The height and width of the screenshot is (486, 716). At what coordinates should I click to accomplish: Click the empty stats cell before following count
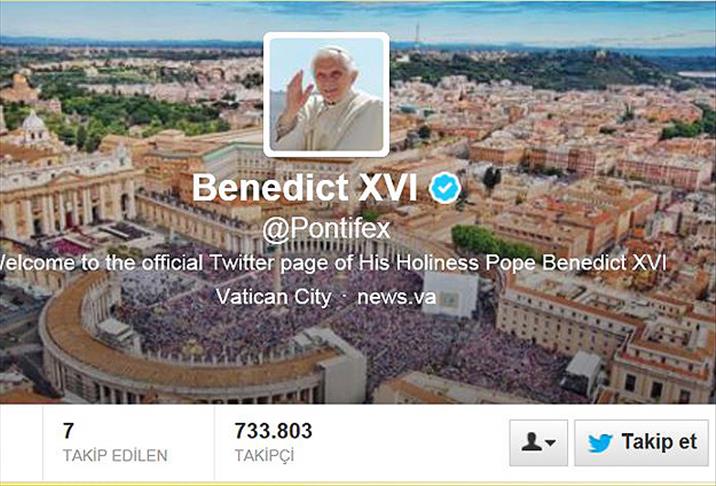pyautogui.click(x=21, y=443)
